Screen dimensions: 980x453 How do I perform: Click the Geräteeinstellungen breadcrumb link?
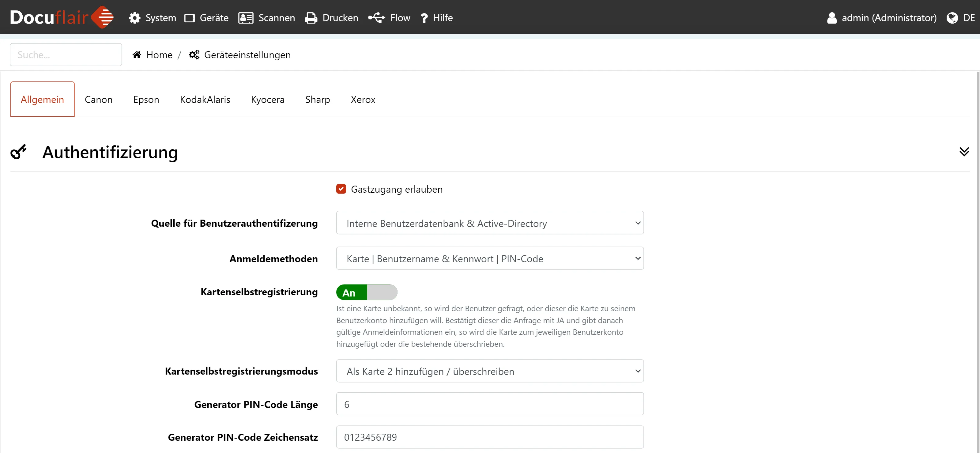247,55
